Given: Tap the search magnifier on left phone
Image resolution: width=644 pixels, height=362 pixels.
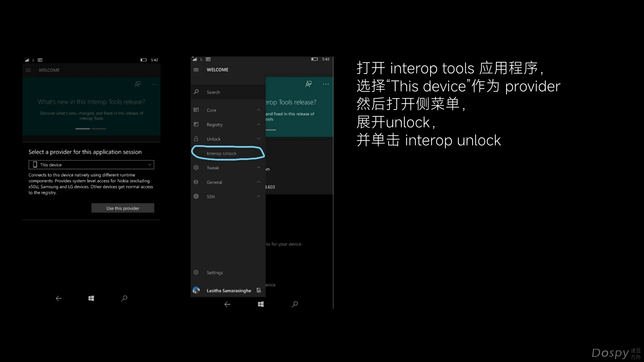Looking at the screenshot, I should coord(124,298).
